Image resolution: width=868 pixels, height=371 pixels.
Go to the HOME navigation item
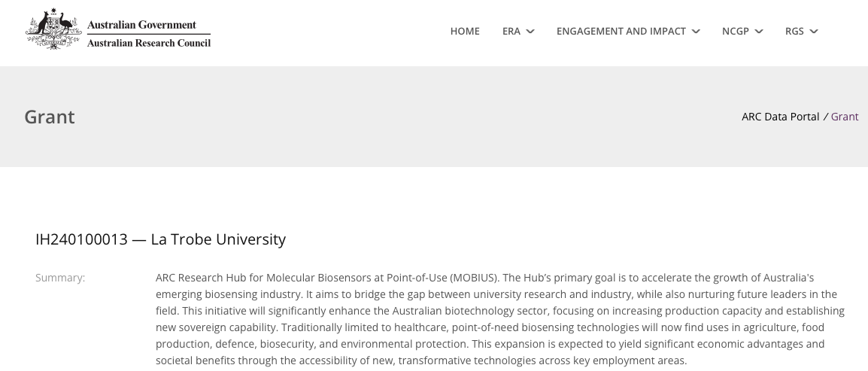465,32
